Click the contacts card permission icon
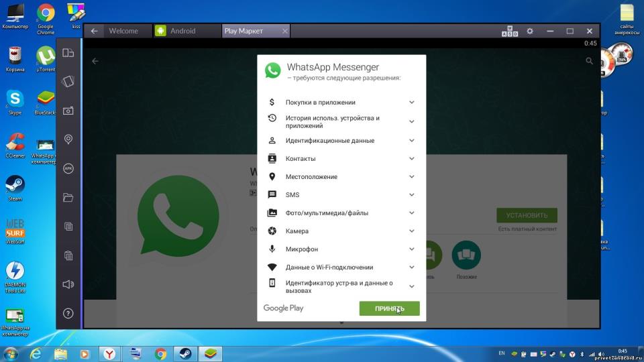 pyautogui.click(x=272, y=158)
